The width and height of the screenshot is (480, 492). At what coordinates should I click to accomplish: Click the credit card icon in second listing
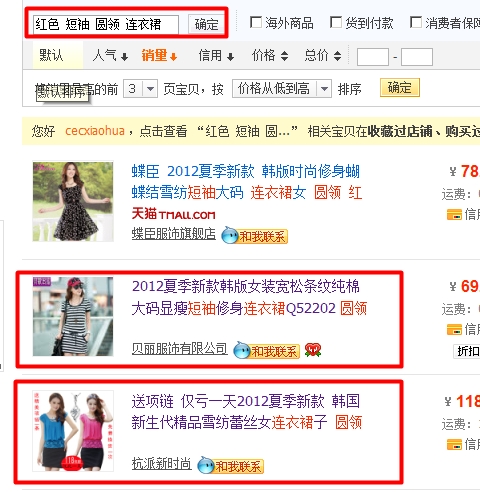tap(454, 329)
